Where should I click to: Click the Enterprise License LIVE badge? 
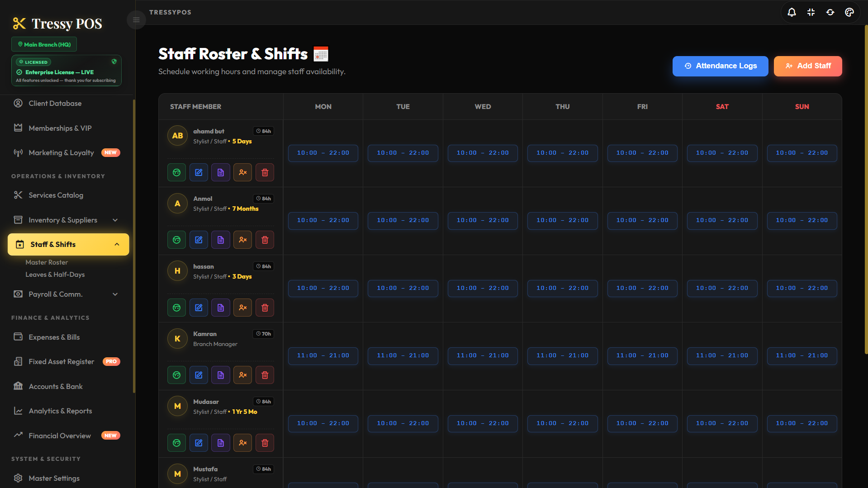coord(66,71)
